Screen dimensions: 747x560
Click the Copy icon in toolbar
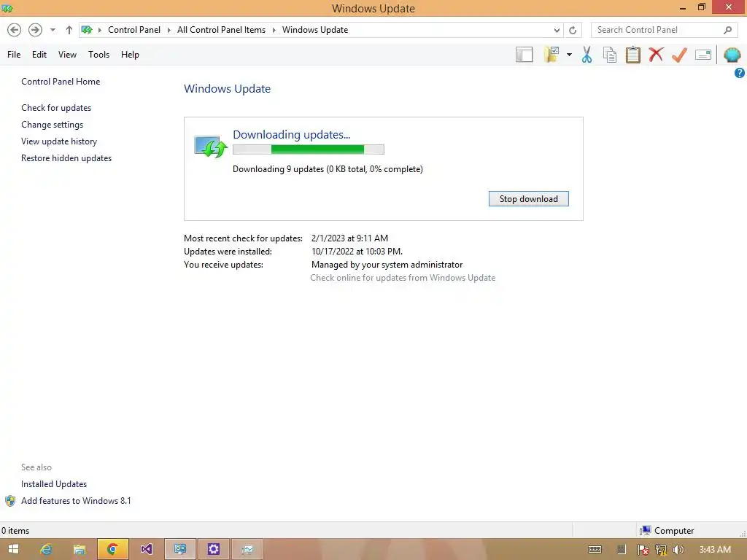[x=610, y=55]
